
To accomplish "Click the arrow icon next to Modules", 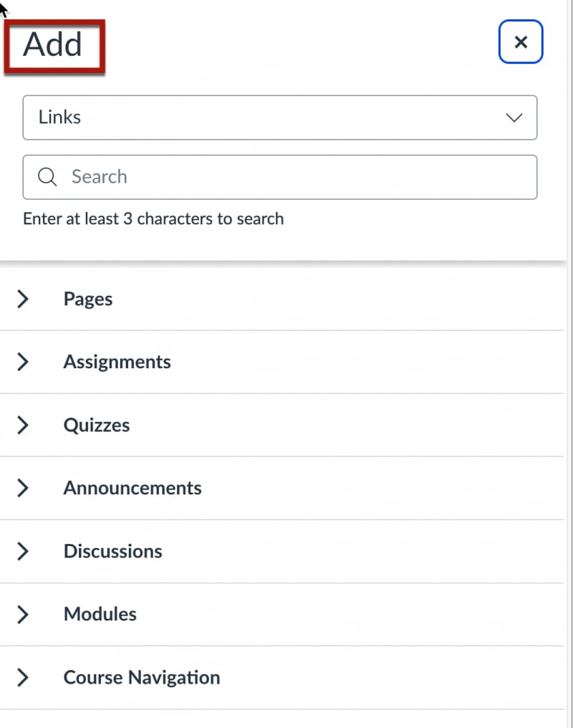I will tap(23, 615).
